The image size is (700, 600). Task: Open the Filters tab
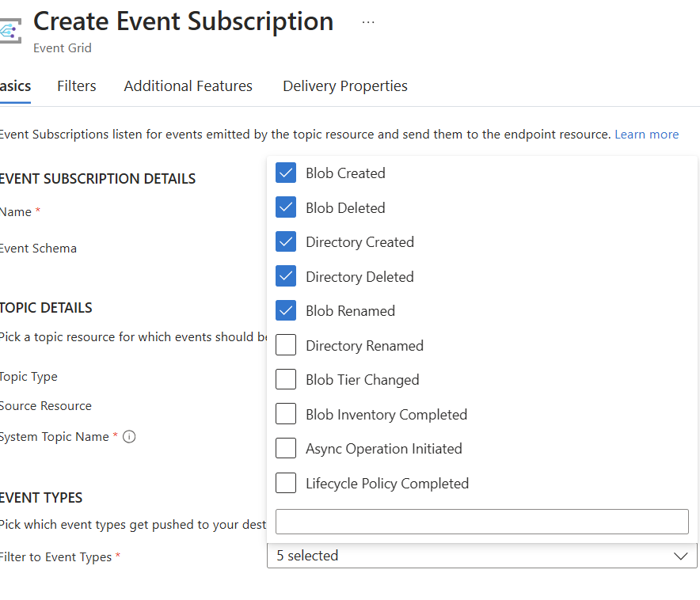tap(76, 85)
